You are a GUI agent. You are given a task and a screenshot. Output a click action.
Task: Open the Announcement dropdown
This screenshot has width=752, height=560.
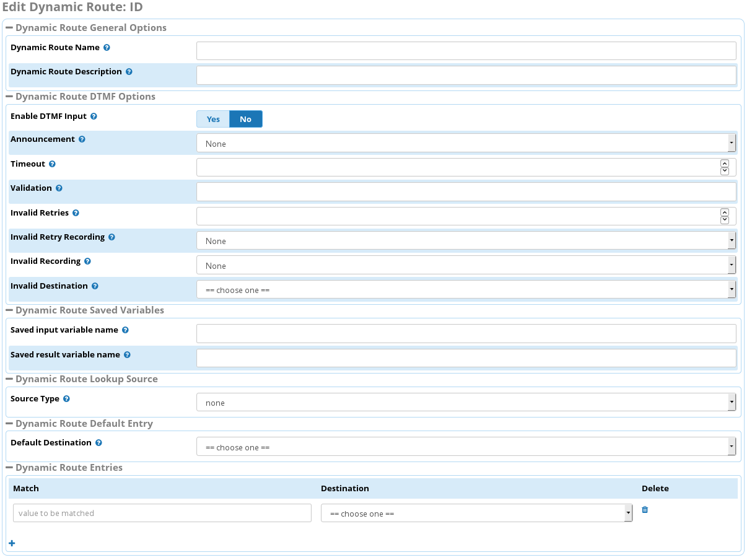(466, 144)
